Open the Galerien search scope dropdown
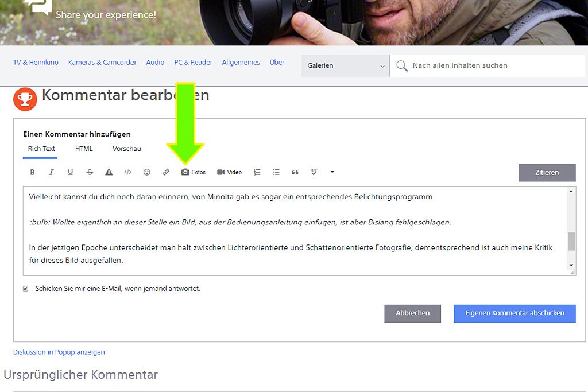The width and height of the screenshot is (588, 392). click(x=345, y=65)
